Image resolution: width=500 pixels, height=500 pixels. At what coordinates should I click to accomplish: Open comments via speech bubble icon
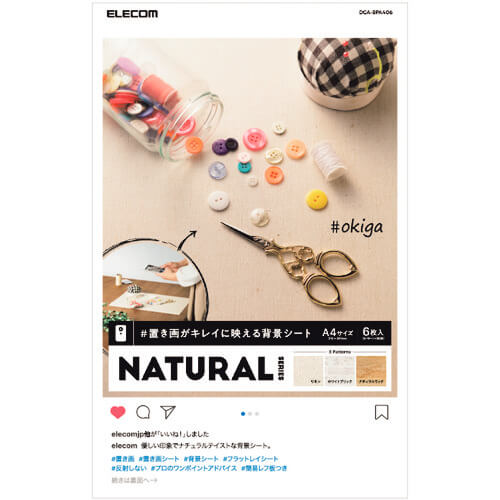point(143,412)
